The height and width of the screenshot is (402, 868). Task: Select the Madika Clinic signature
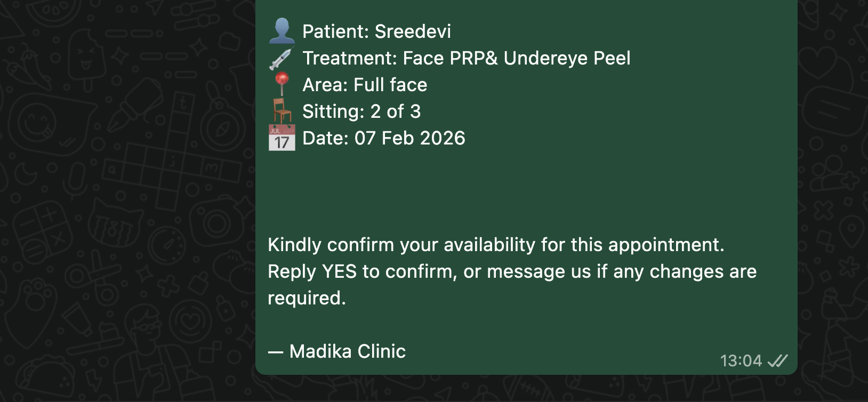[x=347, y=351]
